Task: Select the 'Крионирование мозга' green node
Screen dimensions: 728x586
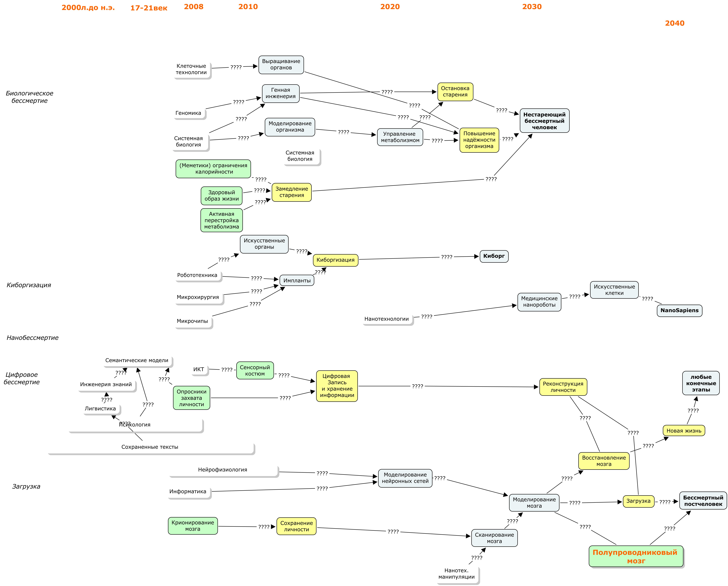Action: click(193, 526)
